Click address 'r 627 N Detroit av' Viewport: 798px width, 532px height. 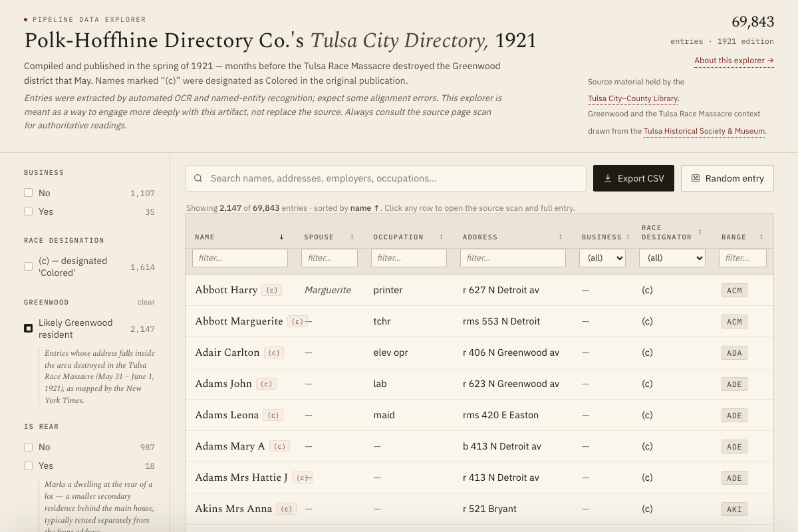point(501,290)
